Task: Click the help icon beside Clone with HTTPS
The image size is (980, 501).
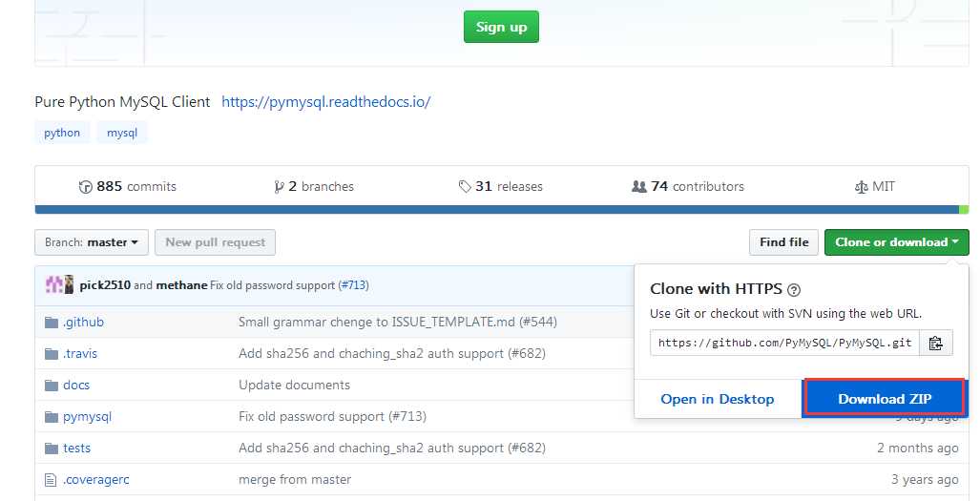Action: tap(794, 290)
